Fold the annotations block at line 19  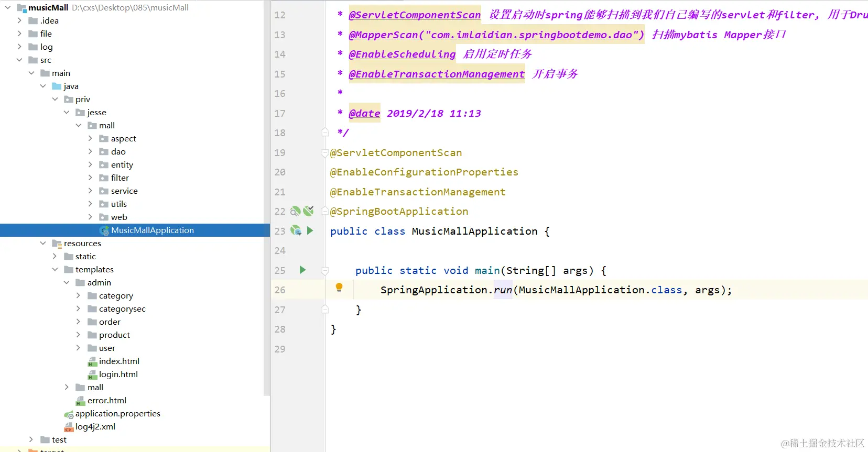coord(325,153)
